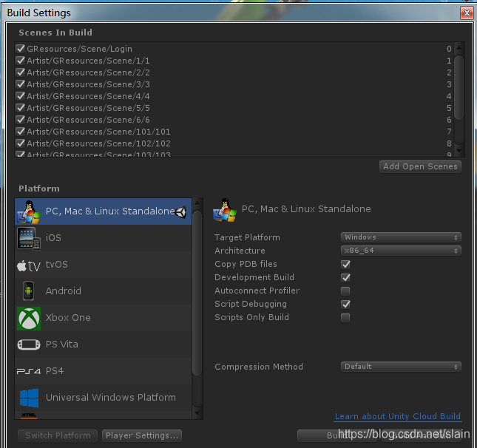Uncheck scene Artist/GResources/Scene/5/5
Viewport: 477px width, 448px height.
coord(21,108)
